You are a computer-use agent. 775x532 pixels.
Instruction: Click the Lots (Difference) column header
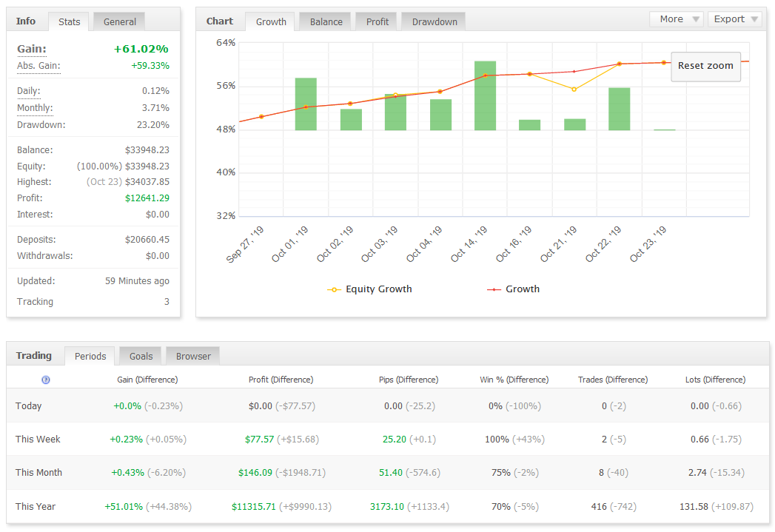click(x=715, y=380)
